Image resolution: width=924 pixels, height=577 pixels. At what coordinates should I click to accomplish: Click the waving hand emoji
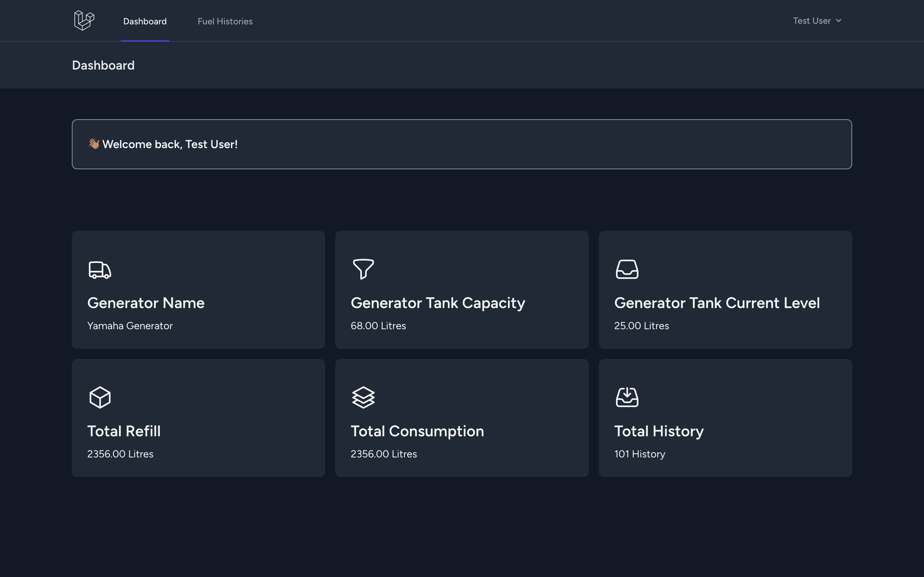coord(94,144)
